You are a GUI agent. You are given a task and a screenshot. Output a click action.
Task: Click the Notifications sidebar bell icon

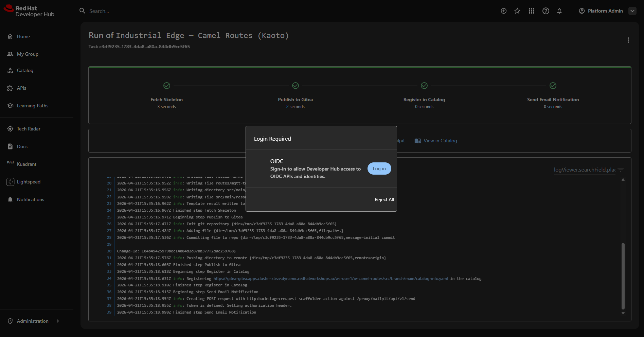(10, 199)
